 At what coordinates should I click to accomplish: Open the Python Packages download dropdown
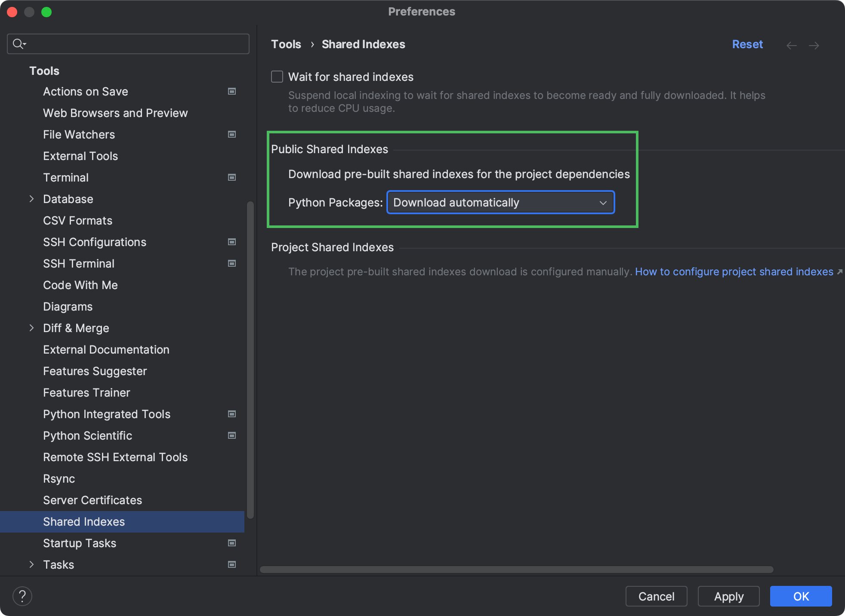pyautogui.click(x=500, y=202)
